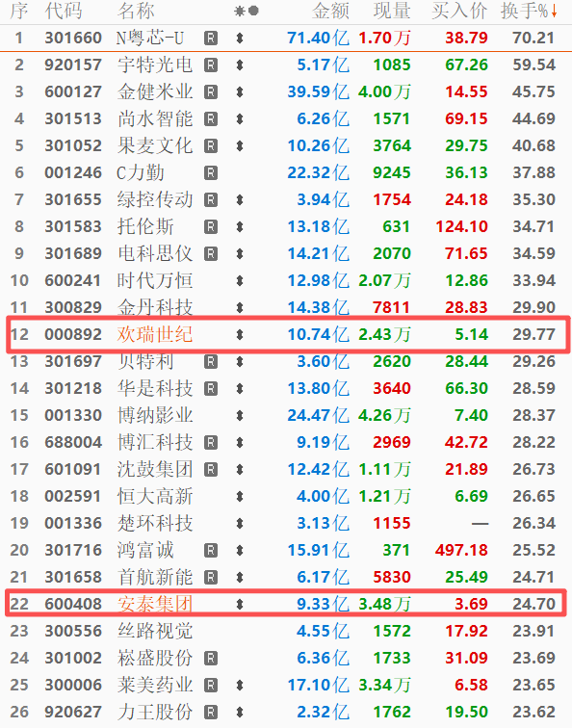The height and width of the screenshot is (728, 572).
Task: Sort by 买入价 column header
Action: [459, 11]
